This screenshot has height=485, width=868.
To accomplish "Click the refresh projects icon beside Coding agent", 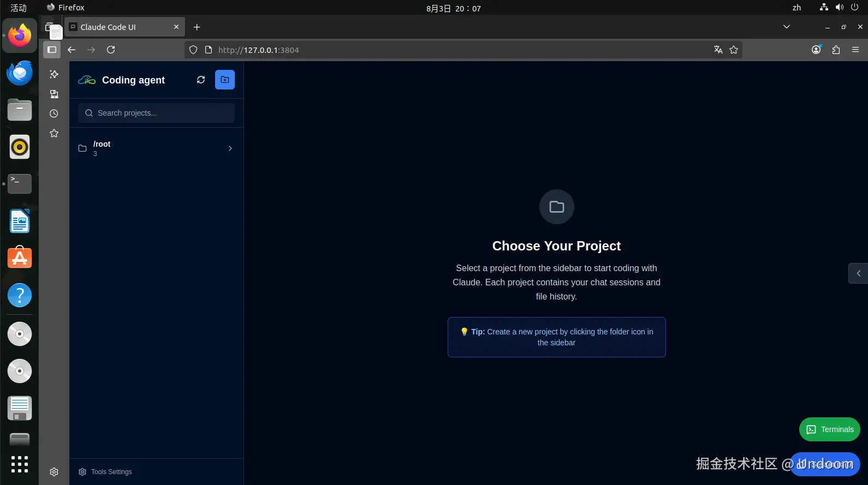I will pyautogui.click(x=201, y=80).
